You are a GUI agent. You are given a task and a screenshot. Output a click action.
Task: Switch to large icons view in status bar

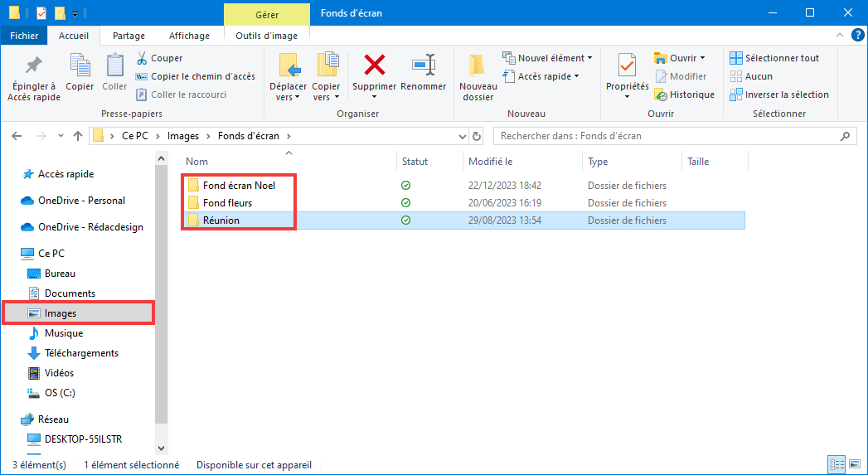pyautogui.click(x=856, y=464)
